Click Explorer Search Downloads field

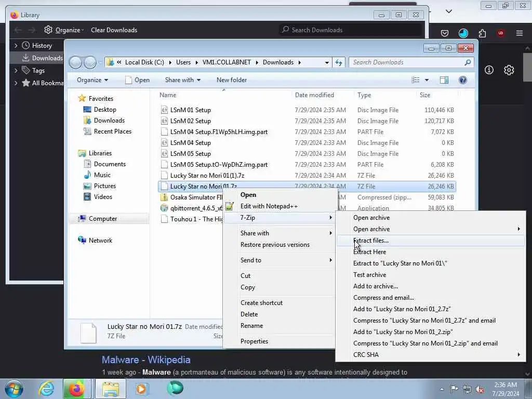410,62
